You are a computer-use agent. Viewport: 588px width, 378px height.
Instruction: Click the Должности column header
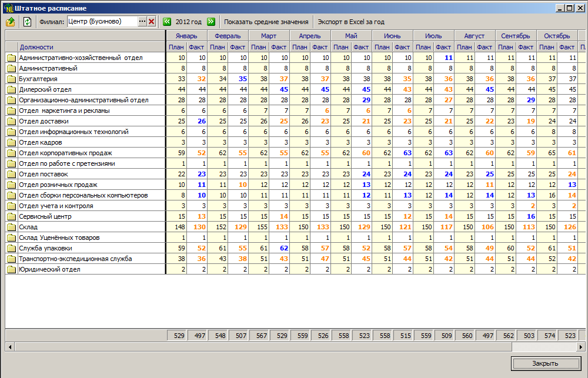pyautogui.click(x=36, y=47)
